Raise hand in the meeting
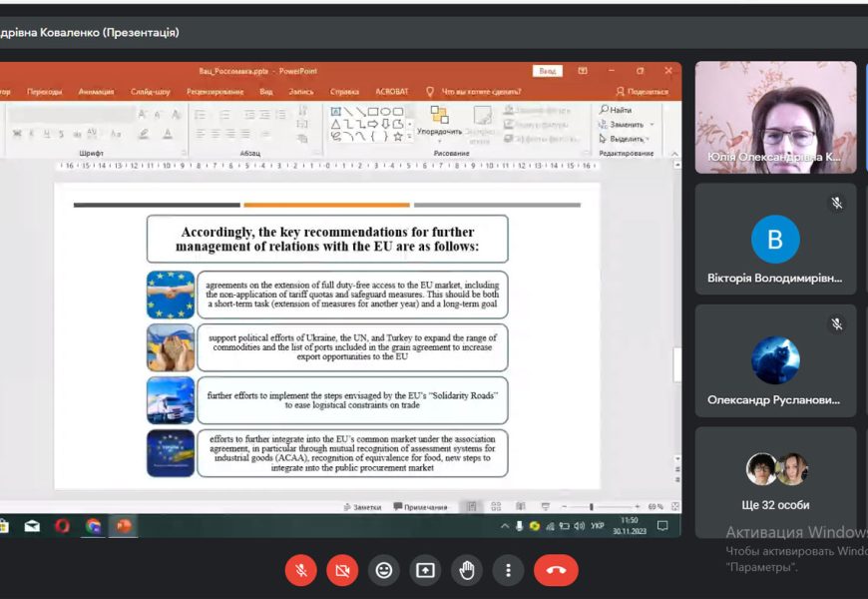868x599 pixels. tap(466, 570)
